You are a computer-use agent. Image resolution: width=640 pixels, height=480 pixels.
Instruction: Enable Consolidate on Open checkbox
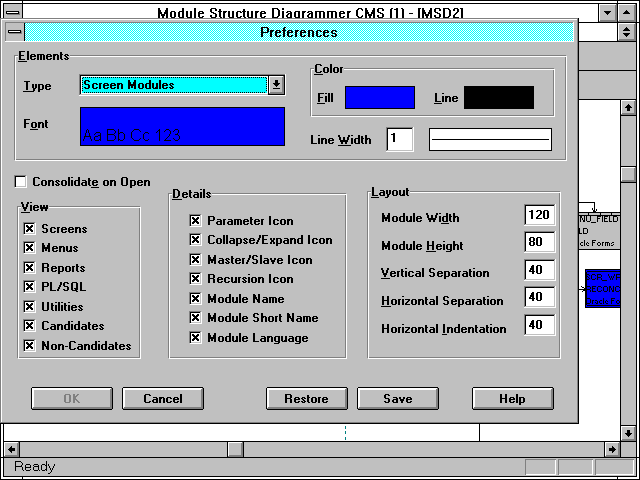coord(21,182)
